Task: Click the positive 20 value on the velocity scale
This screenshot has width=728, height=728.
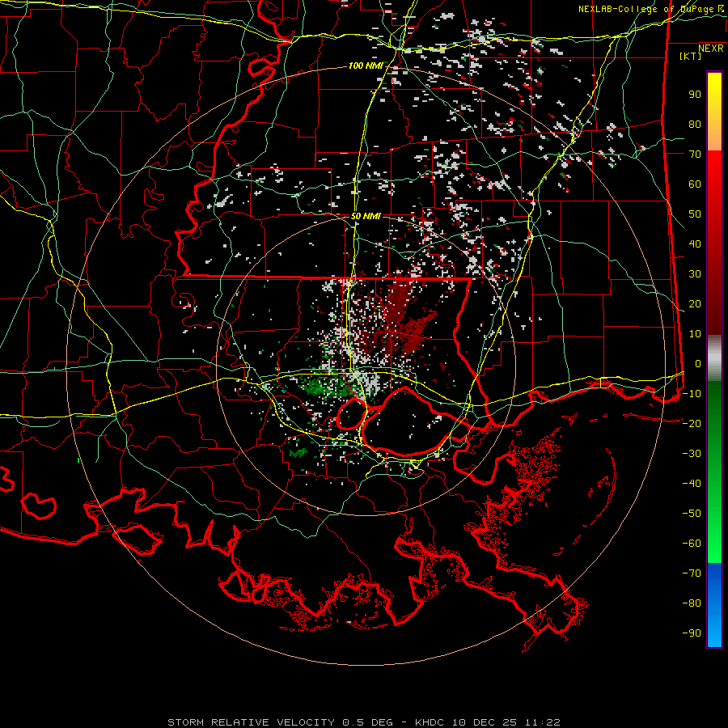Action: click(695, 303)
